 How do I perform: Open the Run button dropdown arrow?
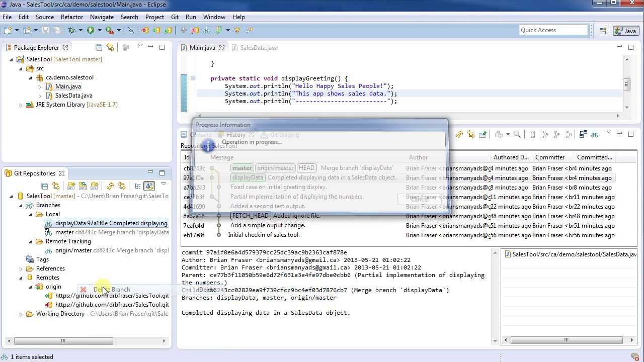99,30
